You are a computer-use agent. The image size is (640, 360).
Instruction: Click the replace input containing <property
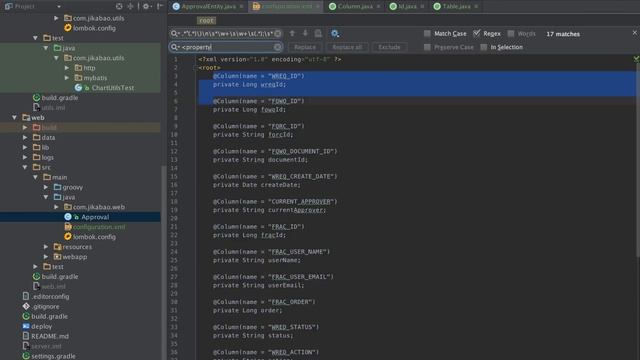coord(227,47)
